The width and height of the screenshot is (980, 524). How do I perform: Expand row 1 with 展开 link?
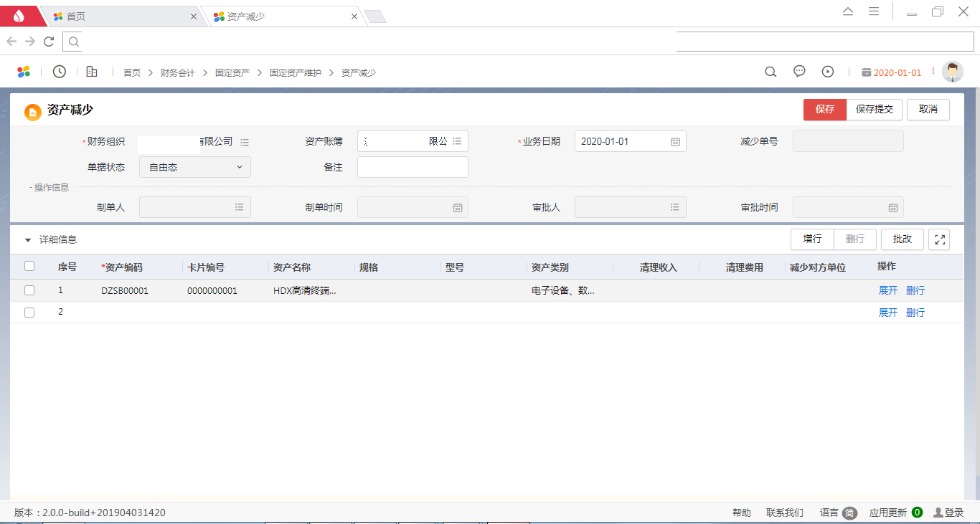(x=887, y=291)
